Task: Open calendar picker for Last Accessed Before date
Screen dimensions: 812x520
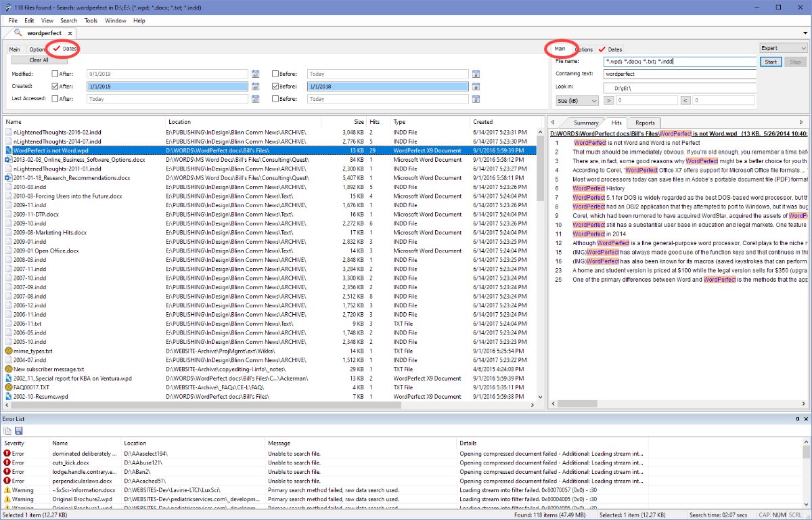Action: pos(475,99)
